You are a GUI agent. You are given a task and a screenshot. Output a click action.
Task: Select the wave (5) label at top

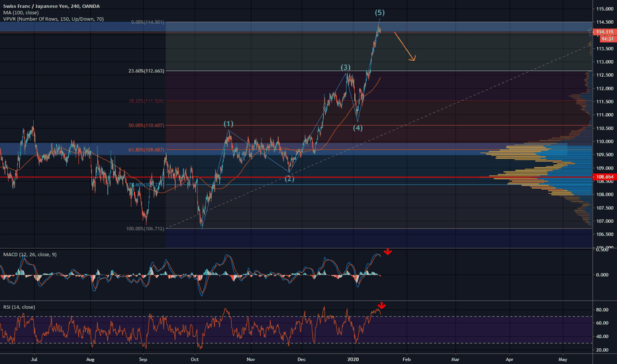pyautogui.click(x=379, y=13)
